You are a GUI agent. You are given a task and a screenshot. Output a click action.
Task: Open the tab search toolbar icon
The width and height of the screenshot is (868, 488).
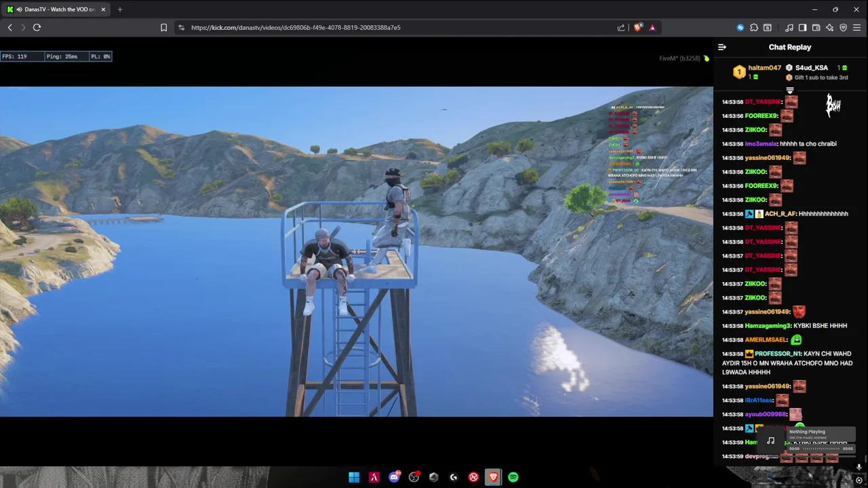point(768,28)
